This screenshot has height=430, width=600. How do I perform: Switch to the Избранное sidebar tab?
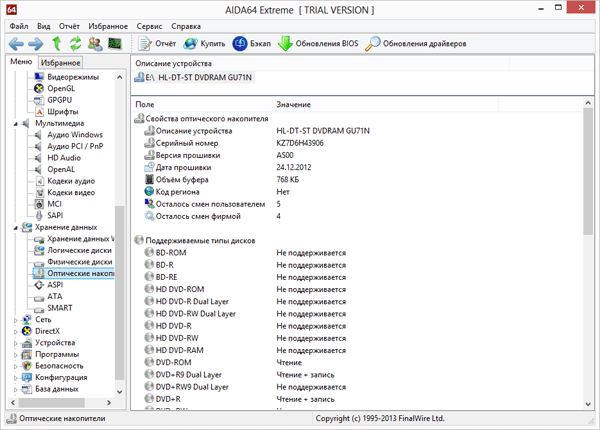coord(60,62)
